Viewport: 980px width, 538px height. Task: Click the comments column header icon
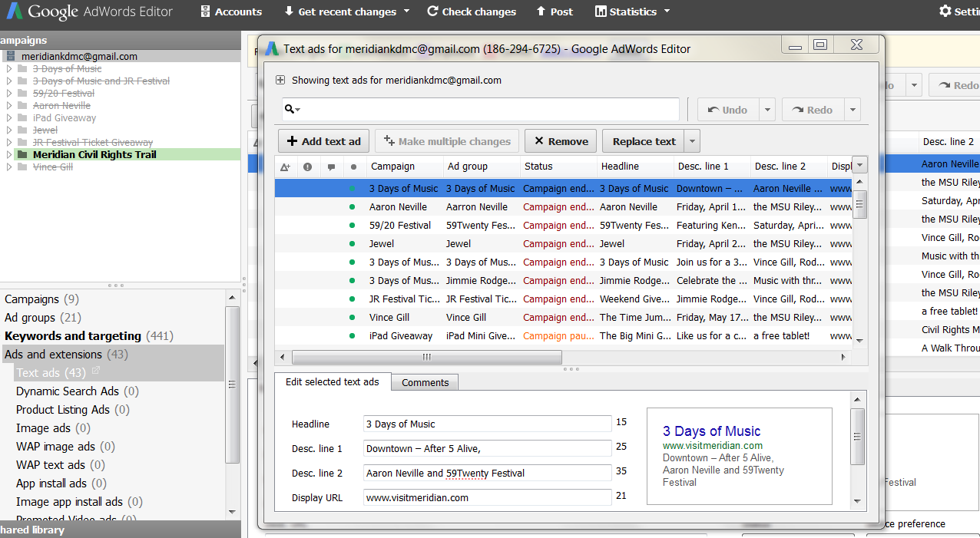331,167
